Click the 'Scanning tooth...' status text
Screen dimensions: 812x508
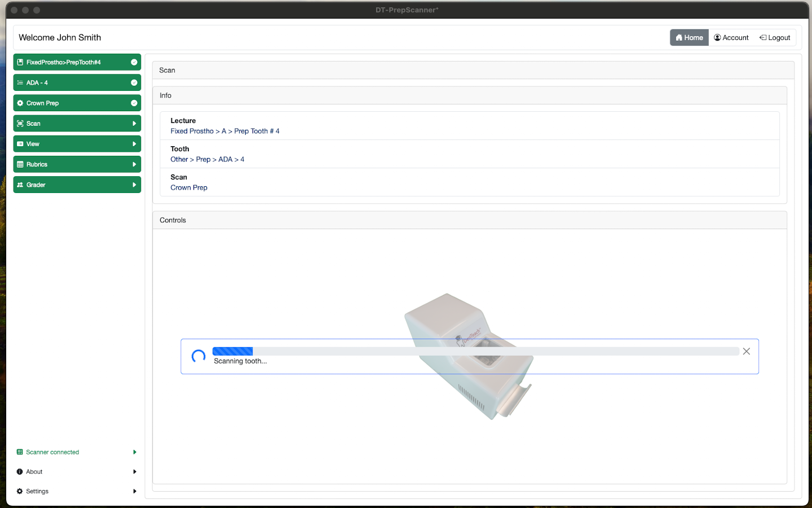240,361
